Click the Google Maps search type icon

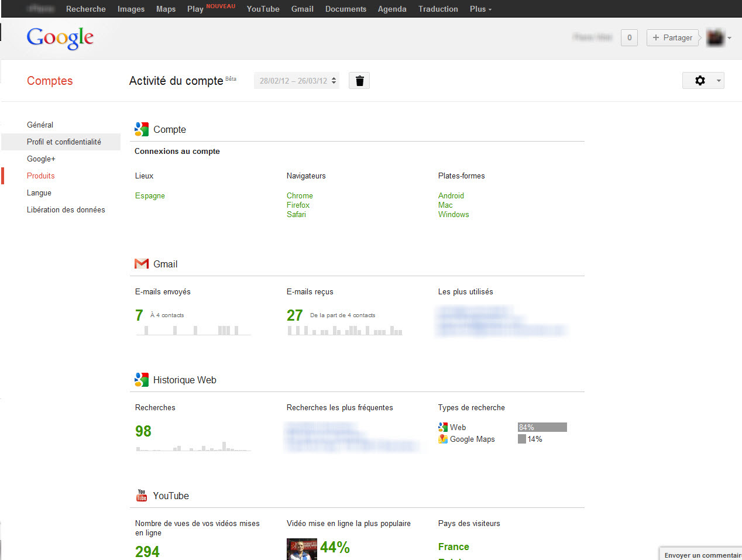(443, 439)
